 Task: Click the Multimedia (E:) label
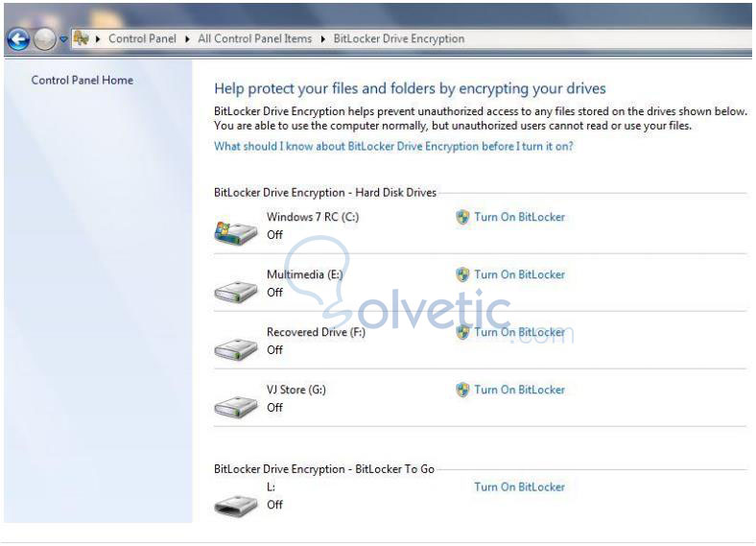(305, 274)
